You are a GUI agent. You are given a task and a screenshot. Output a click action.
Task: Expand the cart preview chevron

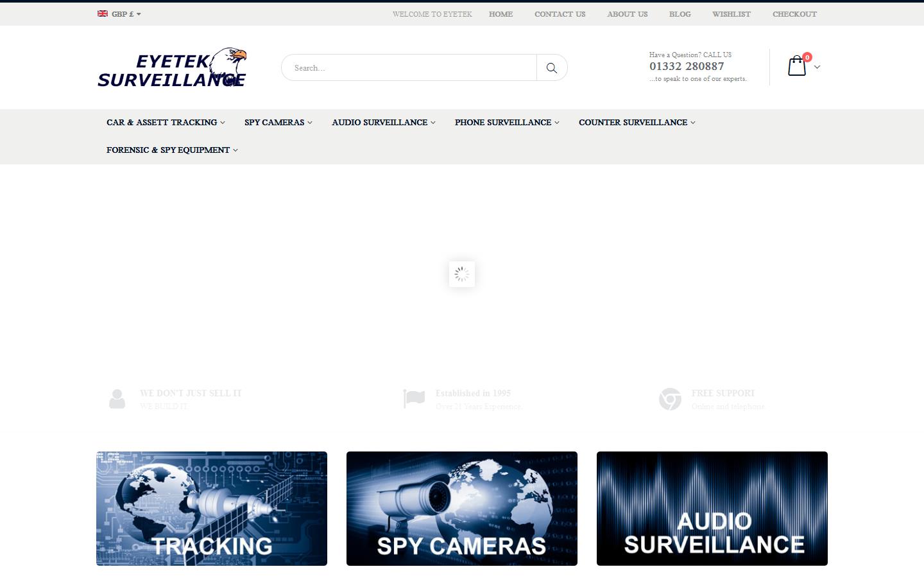(817, 67)
